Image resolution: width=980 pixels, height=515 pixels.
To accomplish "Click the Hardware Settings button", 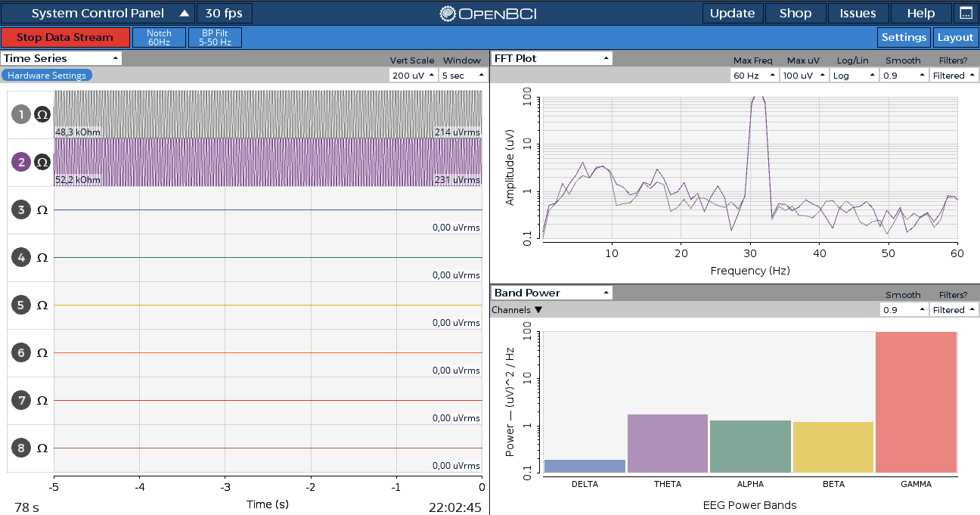I will click(47, 76).
